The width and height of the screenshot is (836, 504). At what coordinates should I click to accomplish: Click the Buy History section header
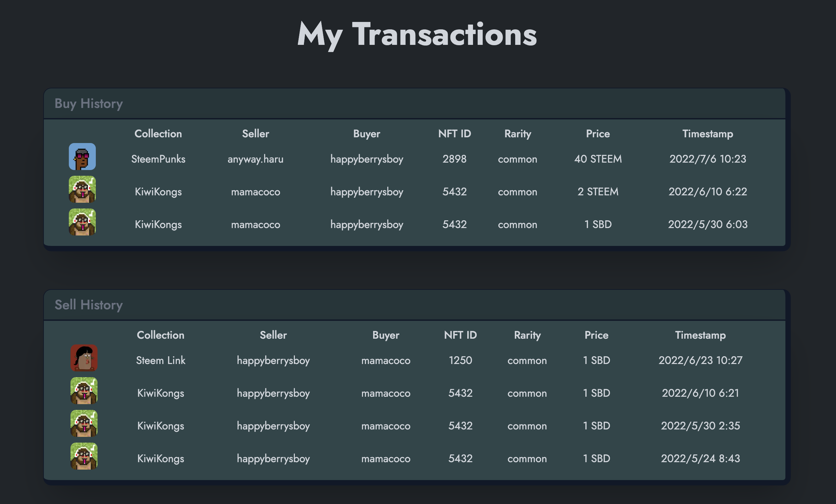(88, 104)
